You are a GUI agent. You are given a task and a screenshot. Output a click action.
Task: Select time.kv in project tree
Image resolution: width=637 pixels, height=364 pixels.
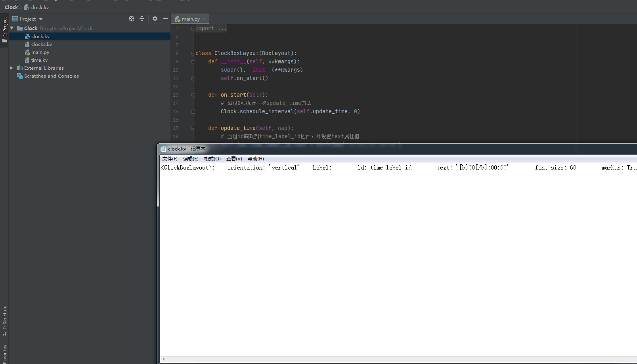39,60
